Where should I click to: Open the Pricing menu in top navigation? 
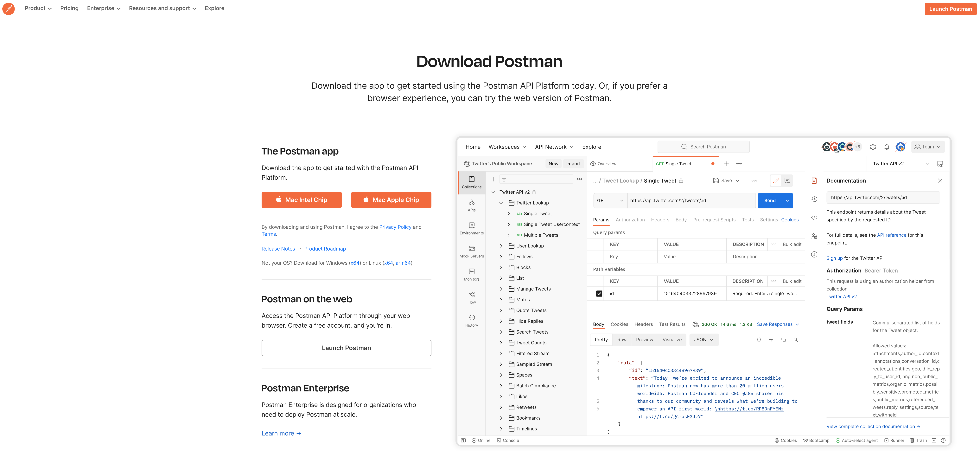click(69, 8)
